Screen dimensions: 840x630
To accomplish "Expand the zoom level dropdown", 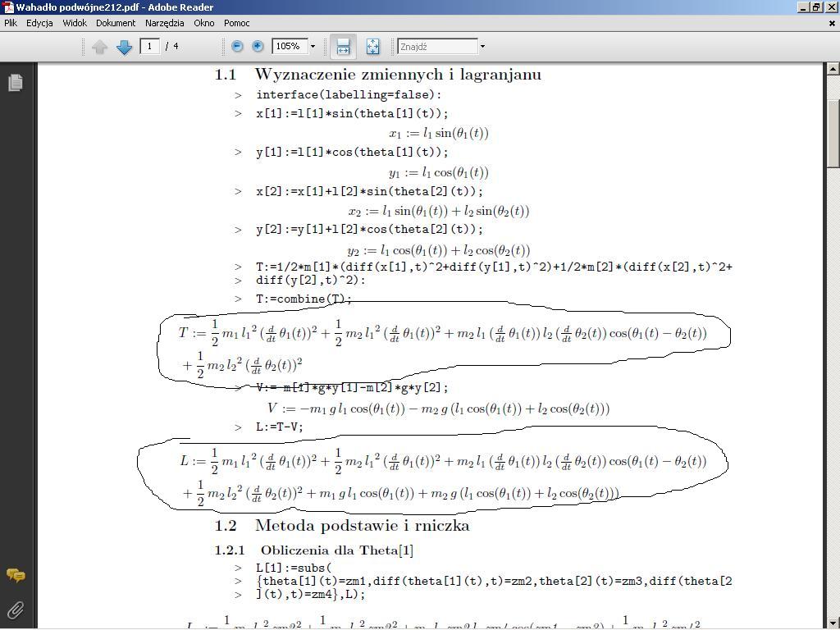I will click(x=313, y=47).
